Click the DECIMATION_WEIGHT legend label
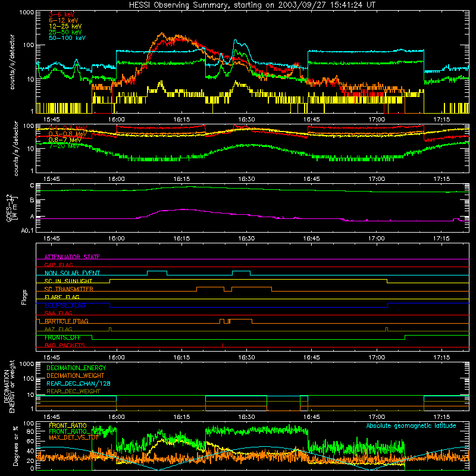The width and height of the screenshot is (476, 476). [76, 375]
